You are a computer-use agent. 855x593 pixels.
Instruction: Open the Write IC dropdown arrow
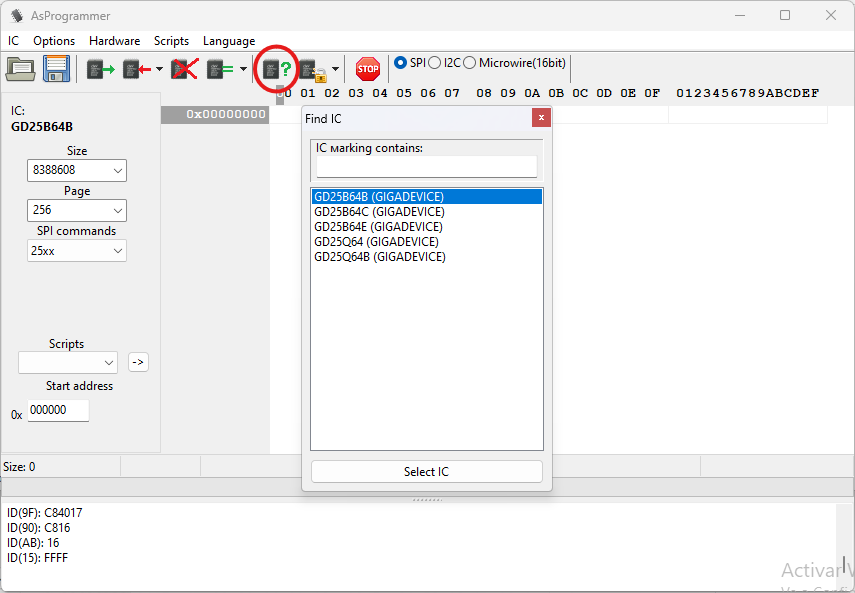159,69
